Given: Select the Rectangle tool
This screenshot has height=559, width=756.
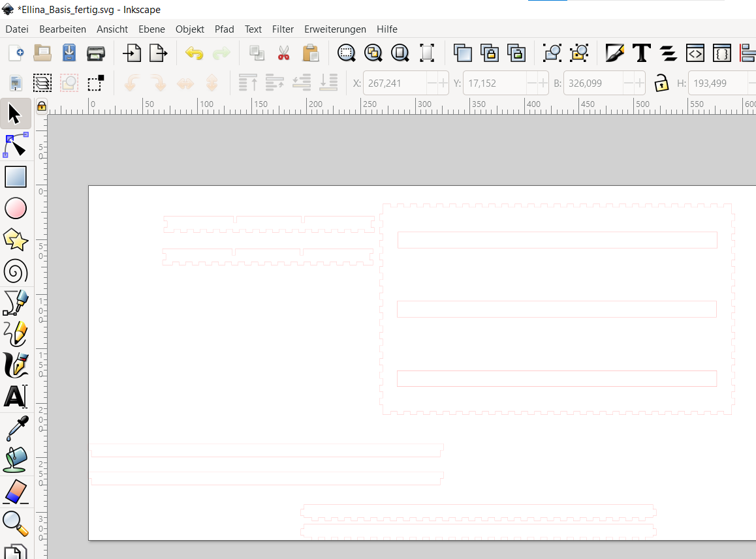Looking at the screenshot, I should 15,176.
